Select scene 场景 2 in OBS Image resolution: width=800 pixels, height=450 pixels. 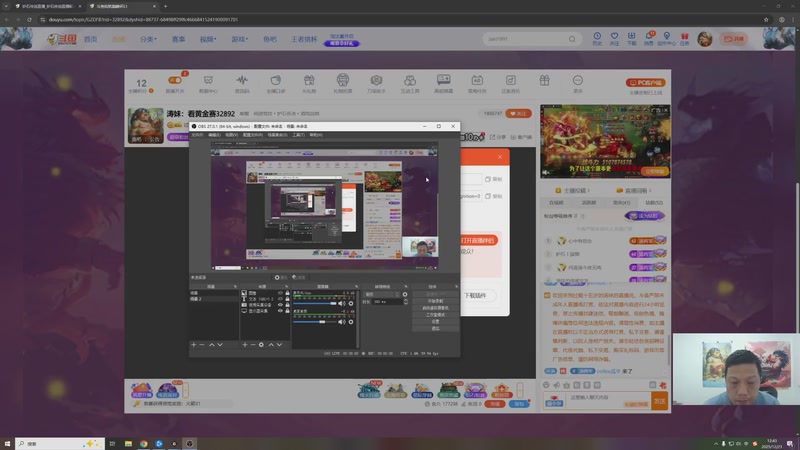click(x=213, y=299)
